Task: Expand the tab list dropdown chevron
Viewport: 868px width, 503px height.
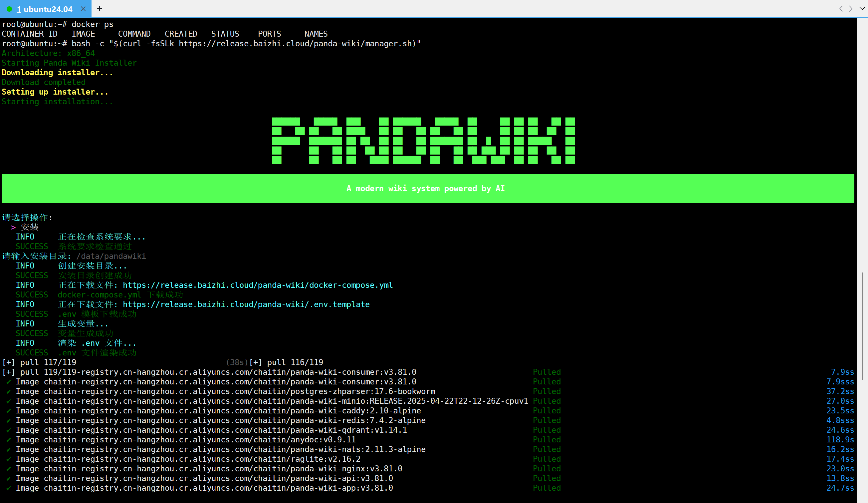Action: point(862,9)
